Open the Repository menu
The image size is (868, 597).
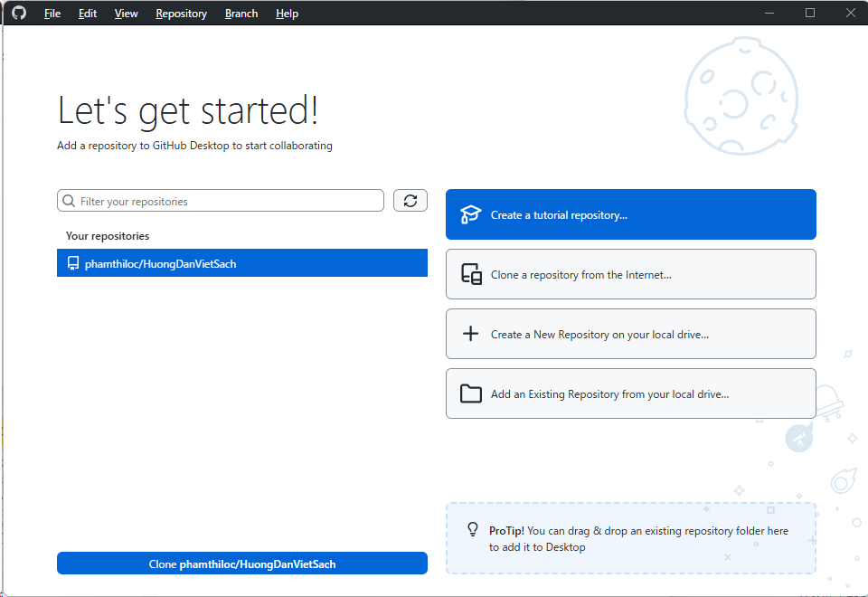181,14
